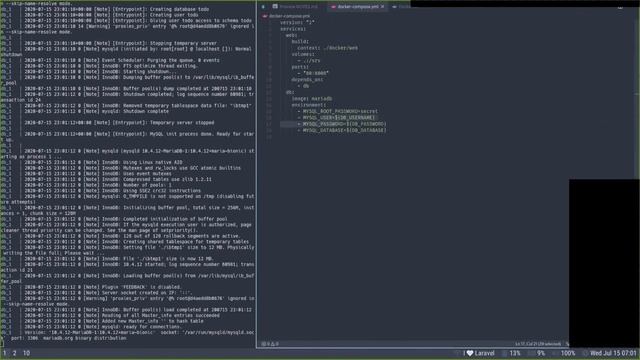Click the 'environment:' key line
This screenshot has width=640, height=360.
coord(309,105)
